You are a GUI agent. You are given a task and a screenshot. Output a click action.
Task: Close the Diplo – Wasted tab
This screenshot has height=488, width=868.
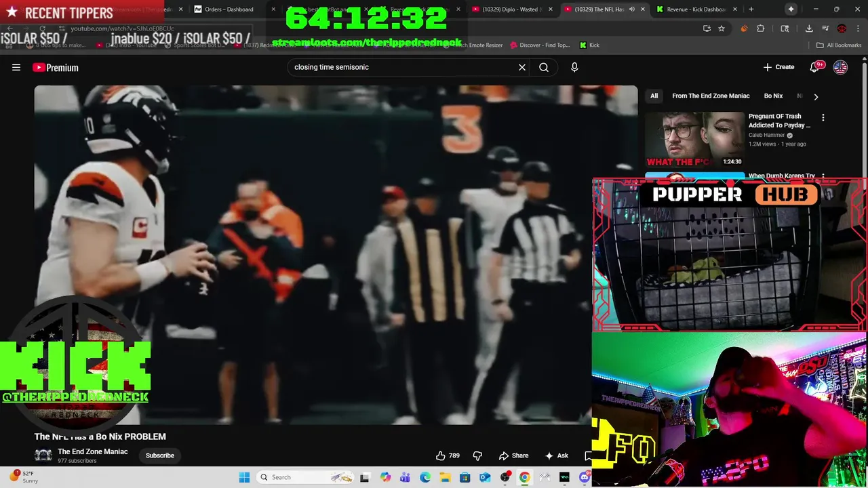tap(550, 9)
